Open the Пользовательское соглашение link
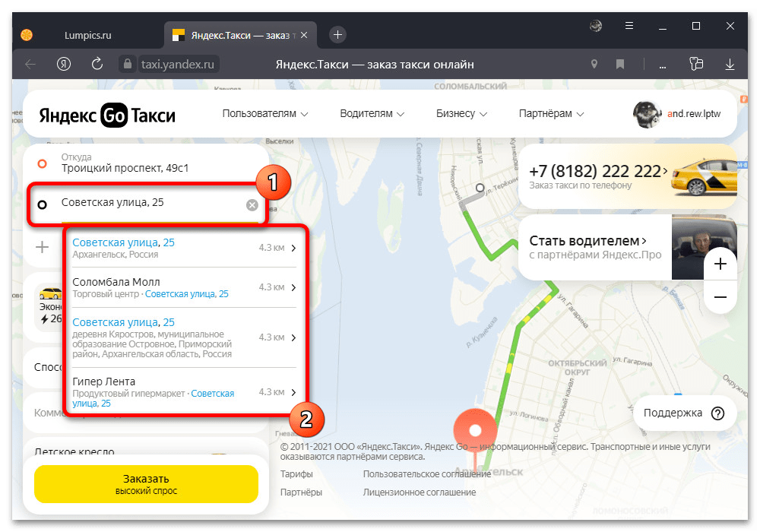The image size is (760, 532). [x=427, y=474]
